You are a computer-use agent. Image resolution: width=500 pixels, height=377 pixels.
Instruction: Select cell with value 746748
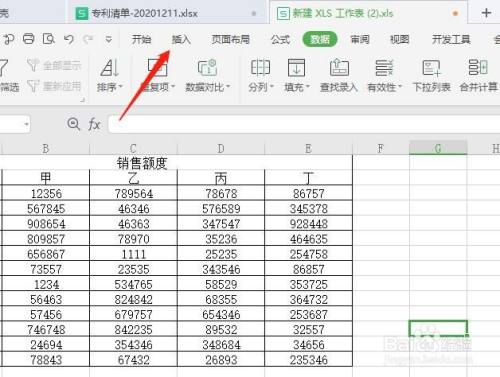[46, 329]
